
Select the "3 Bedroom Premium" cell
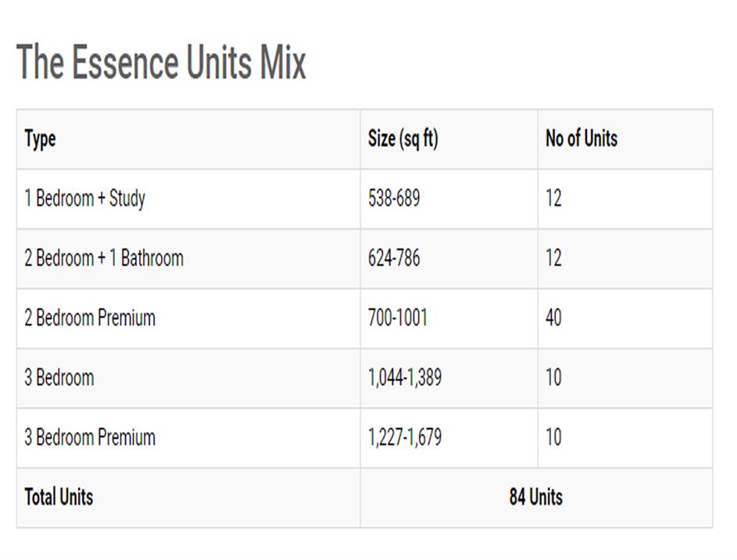[90, 437]
